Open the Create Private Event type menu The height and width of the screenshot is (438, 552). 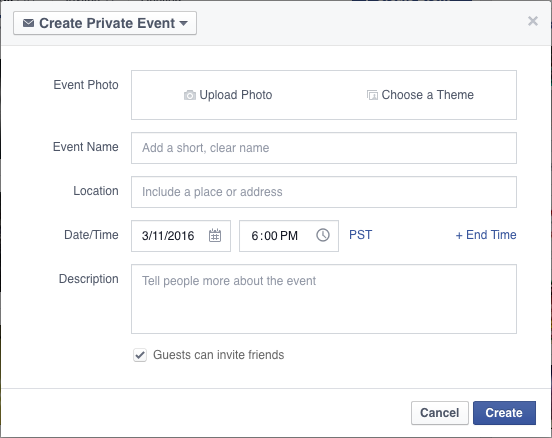pyautogui.click(x=105, y=23)
